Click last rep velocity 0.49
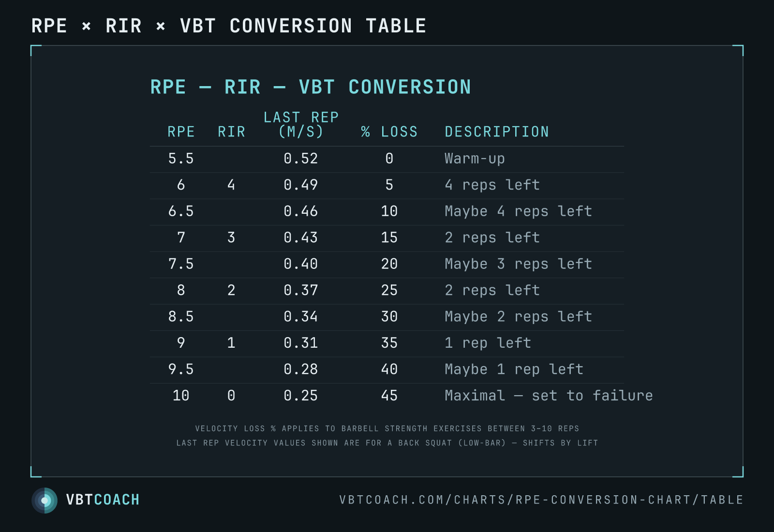Screen dimensions: 774x532 (x=301, y=185)
